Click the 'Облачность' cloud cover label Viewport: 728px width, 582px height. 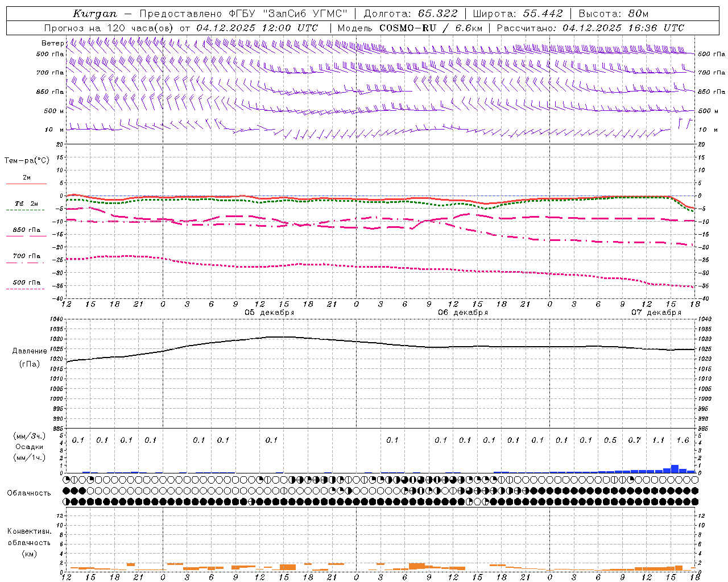coord(29,493)
